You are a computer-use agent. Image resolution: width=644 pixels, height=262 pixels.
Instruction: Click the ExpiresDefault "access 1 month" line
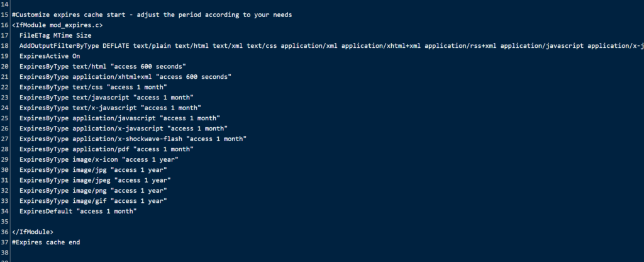click(78, 211)
